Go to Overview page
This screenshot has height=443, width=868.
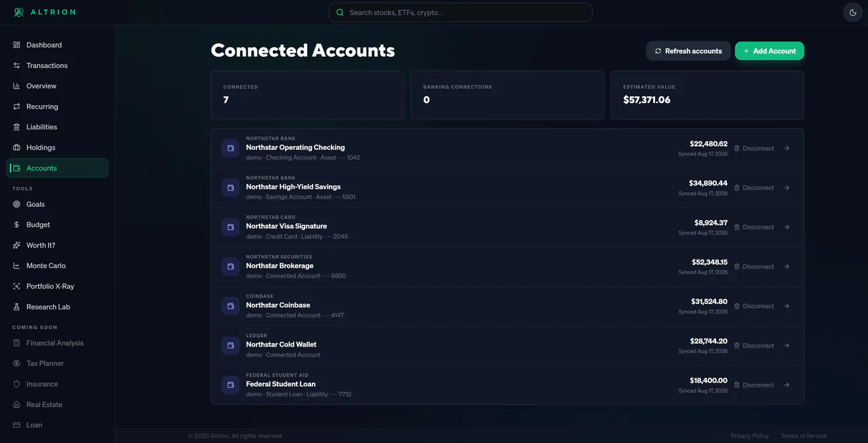tap(58, 86)
